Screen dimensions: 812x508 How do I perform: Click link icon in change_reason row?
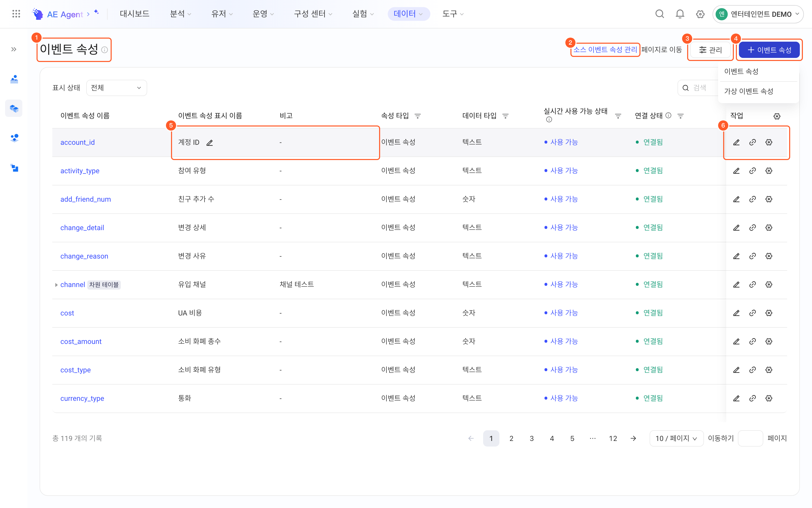pos(753,256)
